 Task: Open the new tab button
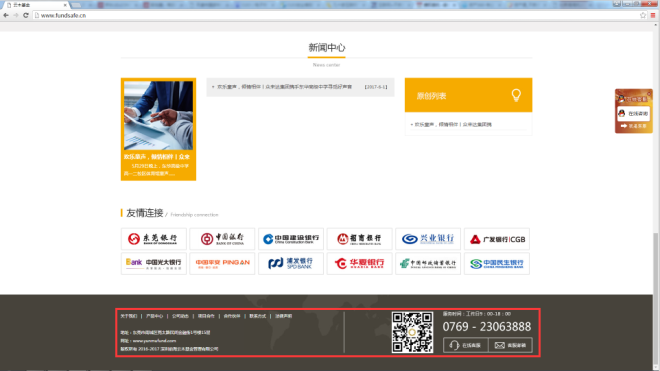click(x=76, y=5)
